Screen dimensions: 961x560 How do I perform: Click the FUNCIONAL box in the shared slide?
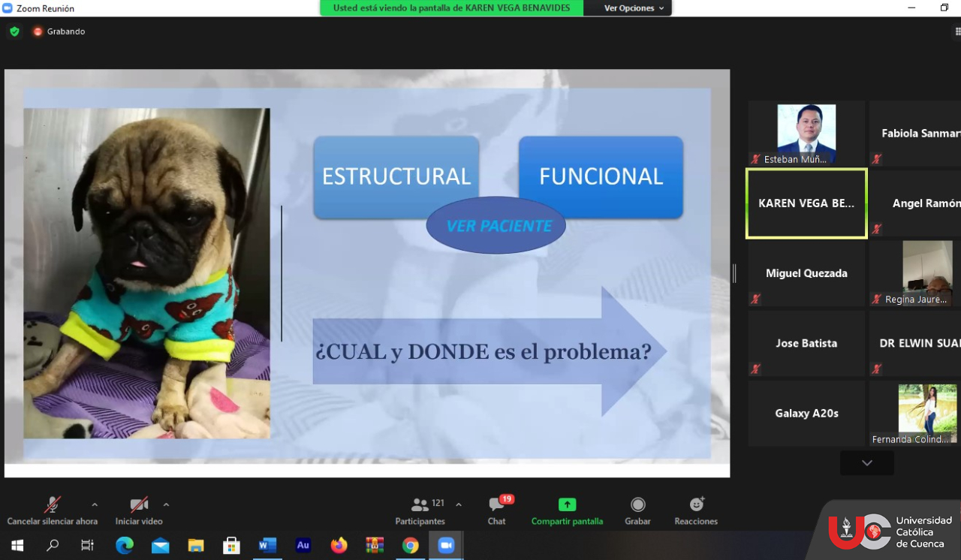601,176
